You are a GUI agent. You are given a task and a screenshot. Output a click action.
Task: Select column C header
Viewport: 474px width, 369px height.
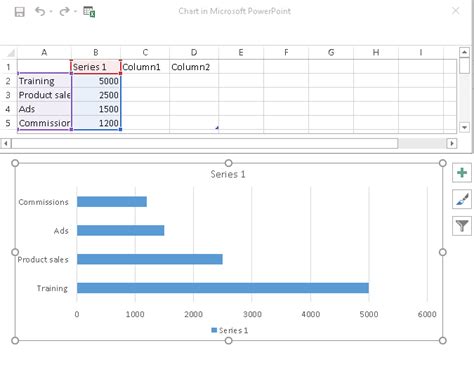145,53
